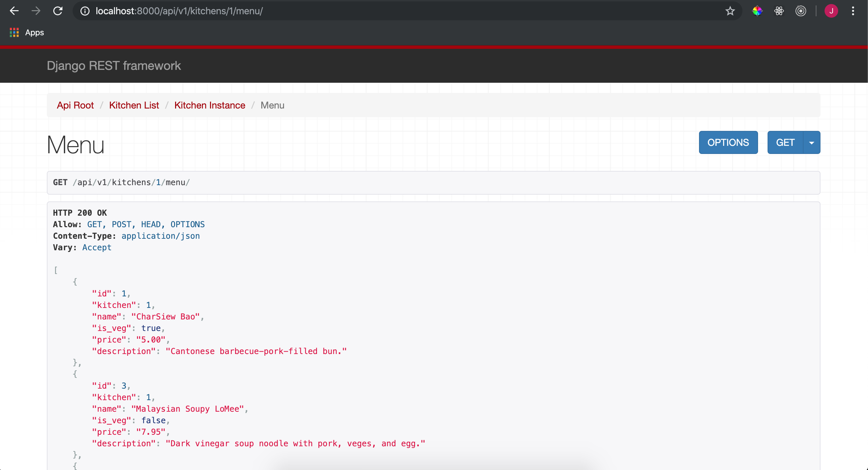
Task: Click the GET request button
Action: tap(785, 142)
